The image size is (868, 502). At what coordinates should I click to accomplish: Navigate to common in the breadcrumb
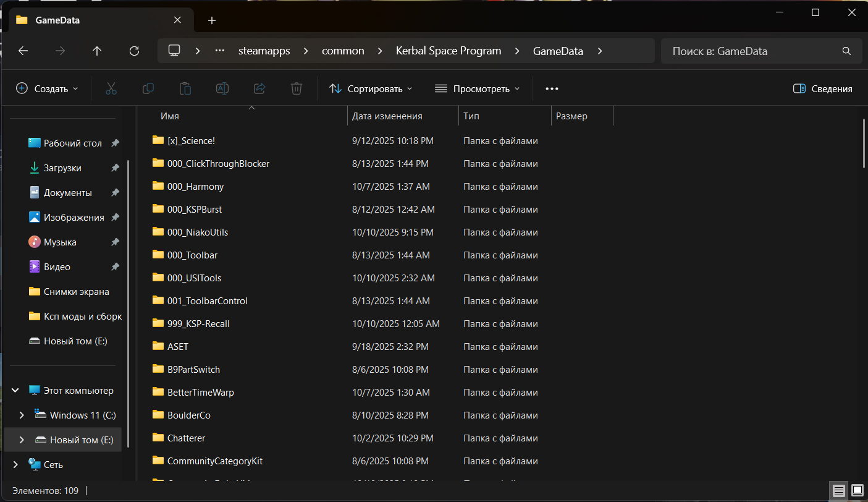343,51
